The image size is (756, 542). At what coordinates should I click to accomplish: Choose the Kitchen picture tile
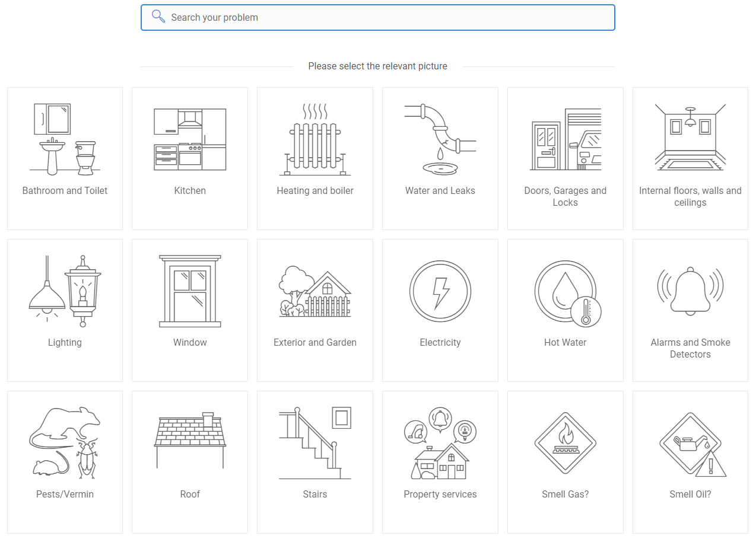coord(190,158)
